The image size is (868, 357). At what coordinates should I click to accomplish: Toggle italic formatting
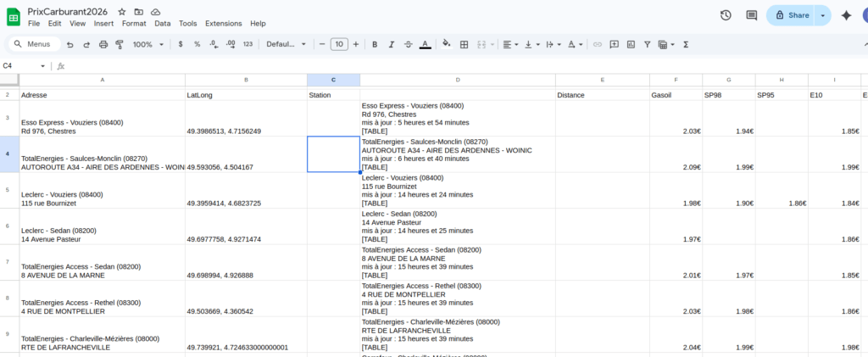[x=392, y=44]
